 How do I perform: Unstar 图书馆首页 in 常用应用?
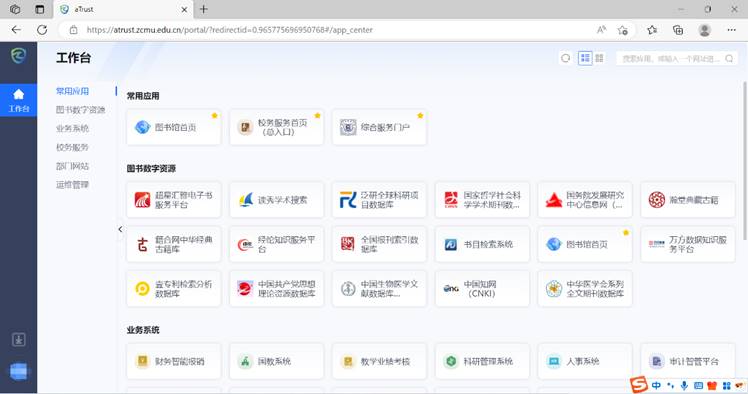[215, 115]
